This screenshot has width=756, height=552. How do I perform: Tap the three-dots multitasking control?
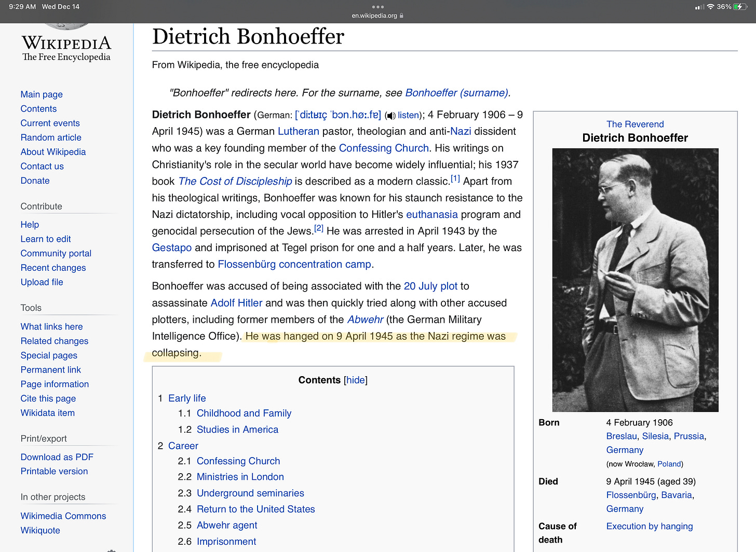point(378,7)
